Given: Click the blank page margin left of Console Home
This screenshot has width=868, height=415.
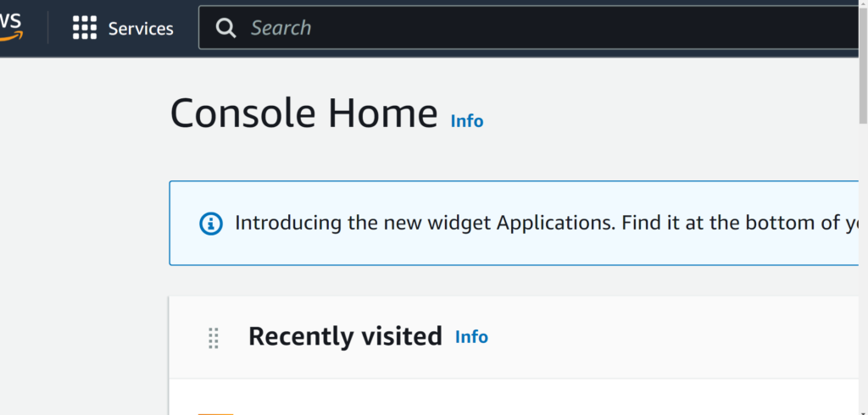Looking at the screenshot, I should coord(85,212).
